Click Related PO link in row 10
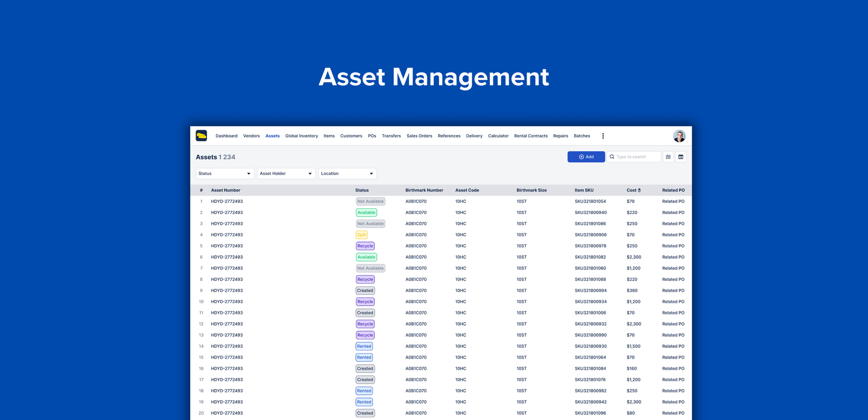868x420 pixels. click(673, 302)
